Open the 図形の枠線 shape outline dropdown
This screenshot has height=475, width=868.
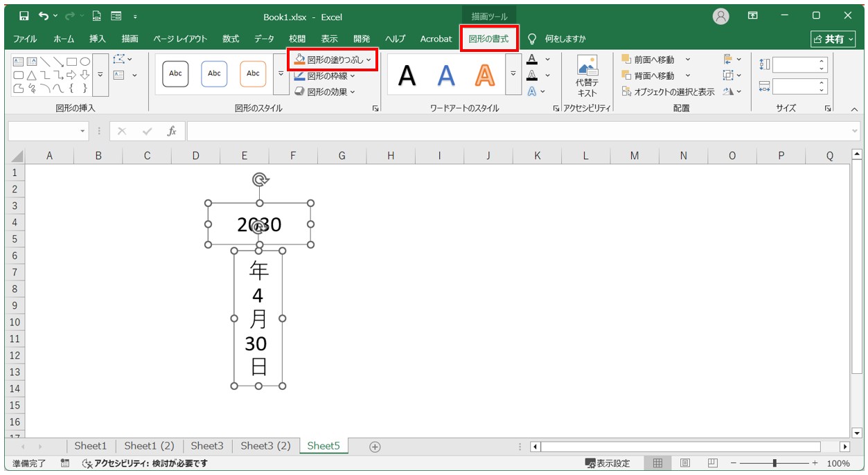324,75
